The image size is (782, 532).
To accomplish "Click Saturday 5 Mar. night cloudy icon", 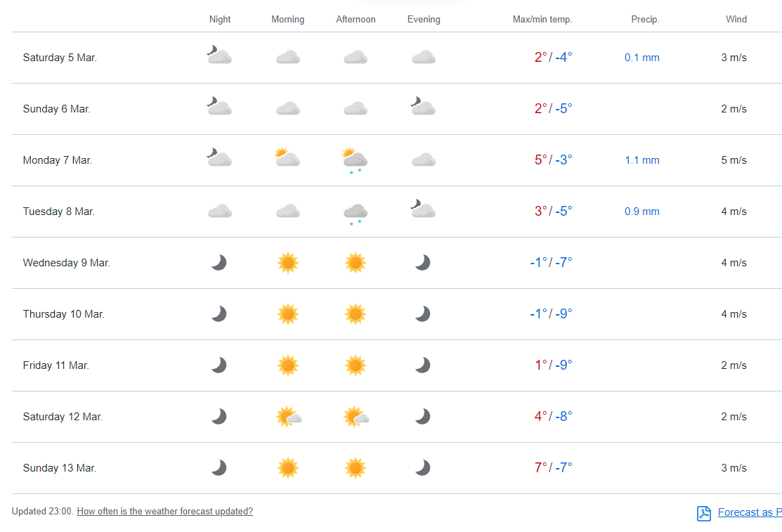I will click(219, 56).
